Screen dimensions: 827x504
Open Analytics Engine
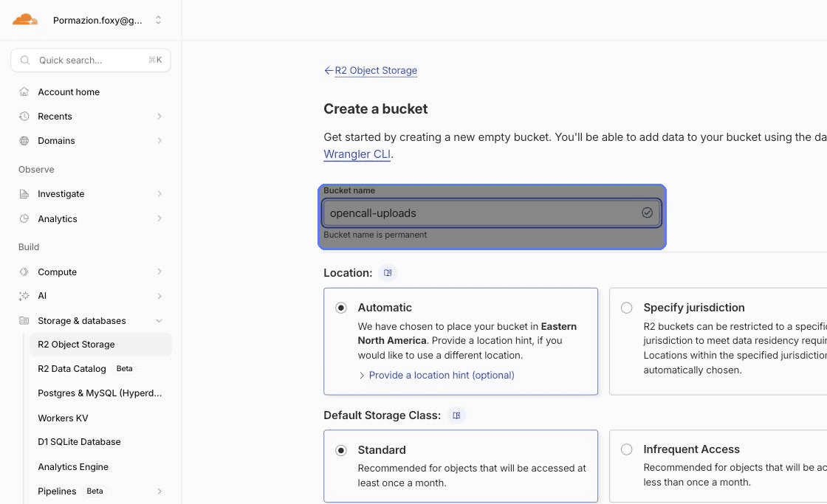(73, 466)
